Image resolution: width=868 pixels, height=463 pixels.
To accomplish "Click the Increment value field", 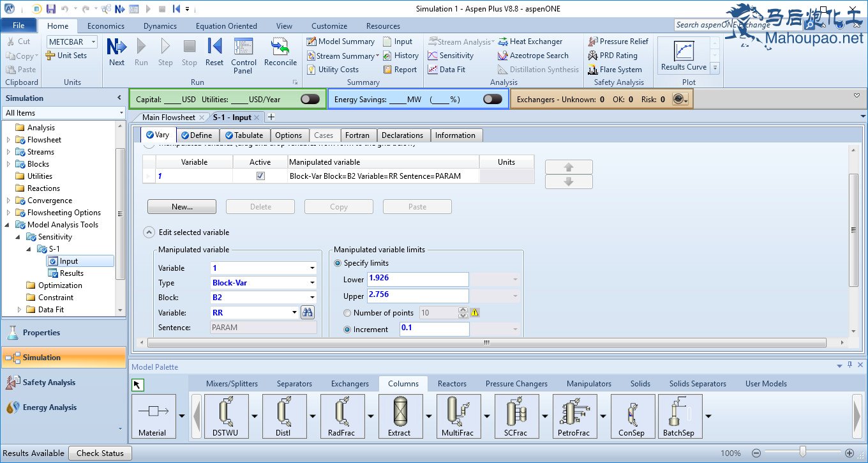I will tap(434, 329).
